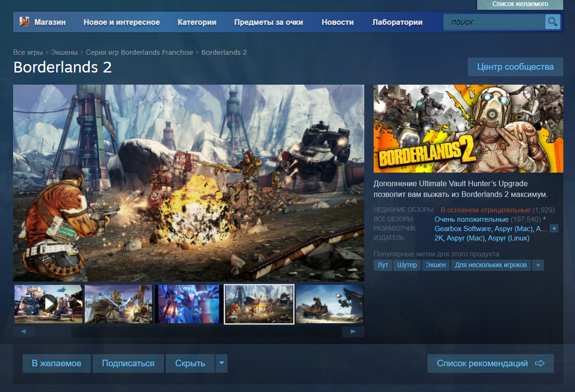Open the Категории menu

(197, 22)
